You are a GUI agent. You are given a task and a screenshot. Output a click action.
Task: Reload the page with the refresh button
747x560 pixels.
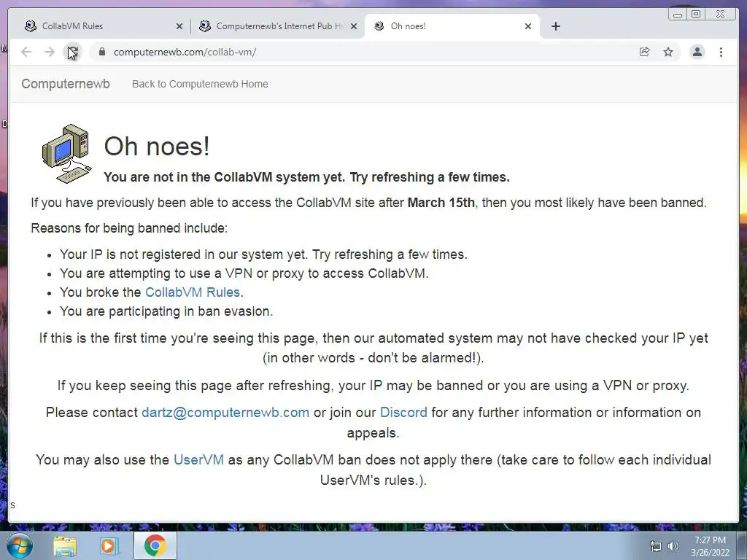(72, 52)
